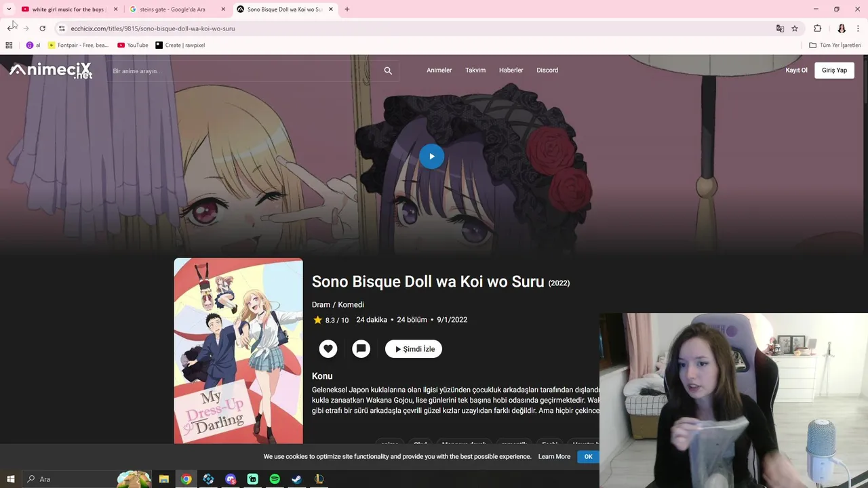868x488 pixels.
Task: Play the trailer with the blue play button
Action: (431, 156)
